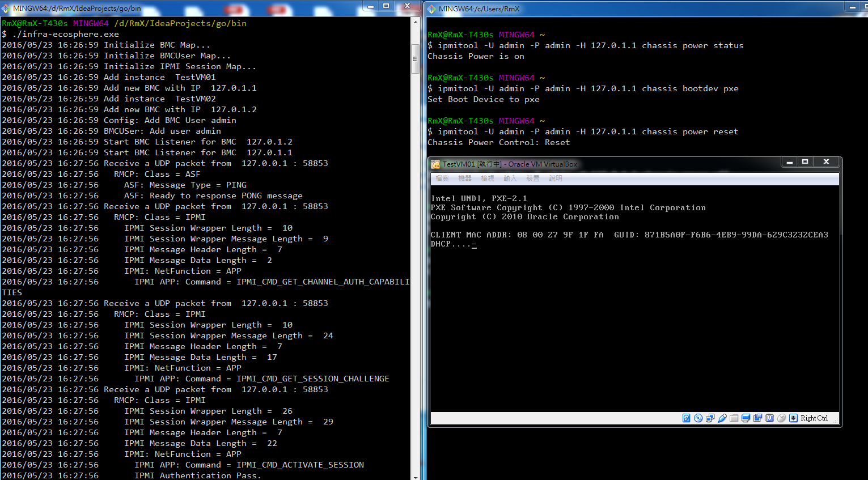
Task: Click the IPMI_CMD_ACTIVATE_SESSION command line
Action: pyautogui.click(x=183, y=465)
